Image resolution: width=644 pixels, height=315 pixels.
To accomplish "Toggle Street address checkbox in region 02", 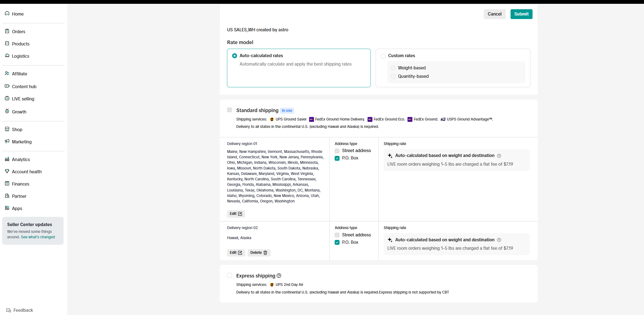I will click(x=337, y=235).
